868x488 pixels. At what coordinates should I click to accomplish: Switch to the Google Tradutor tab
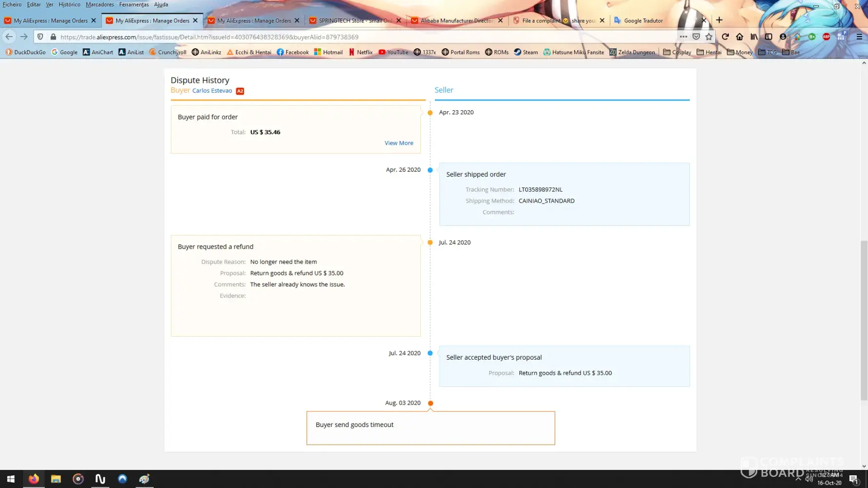(x=660, y=20)
